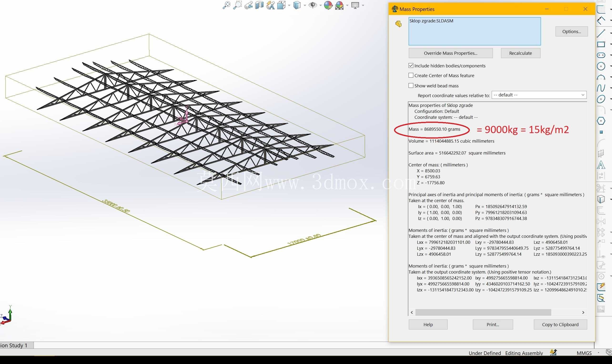
Task: Expand the Display Style dropdown arrow
Action: pos(305,5)
